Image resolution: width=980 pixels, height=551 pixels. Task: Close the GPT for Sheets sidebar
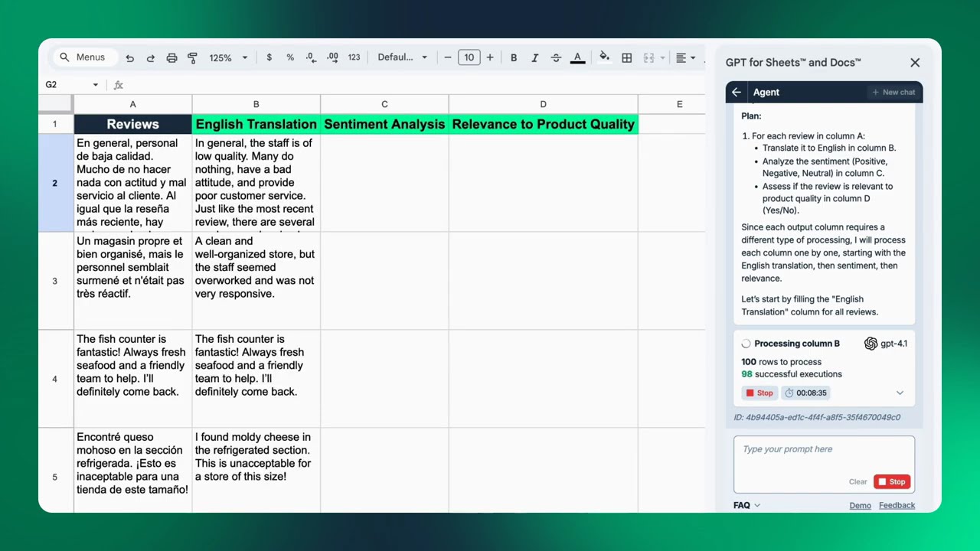pyautogui.click(x=915, y=63)
